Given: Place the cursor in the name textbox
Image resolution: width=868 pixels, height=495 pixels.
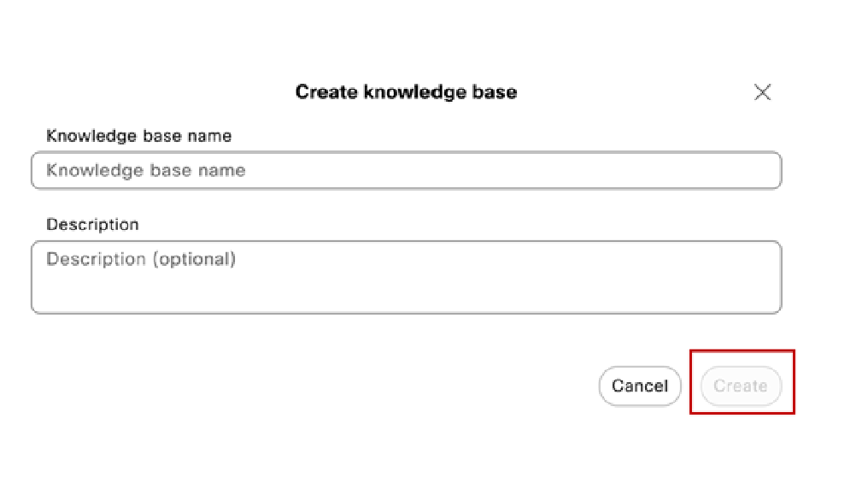Looking at the screenshot, I should pyautogui.click(x=407, y=170).
